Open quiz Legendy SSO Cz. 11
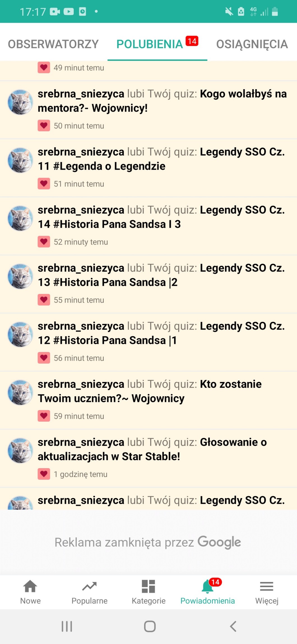The width and height of the screenshot is (297, 644). tap(161, 159)
